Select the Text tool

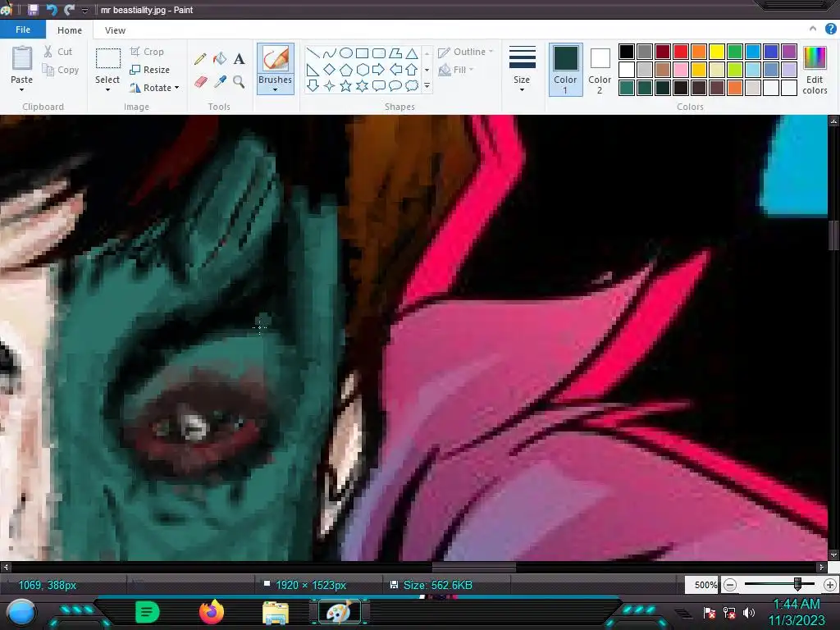(240, 58)
